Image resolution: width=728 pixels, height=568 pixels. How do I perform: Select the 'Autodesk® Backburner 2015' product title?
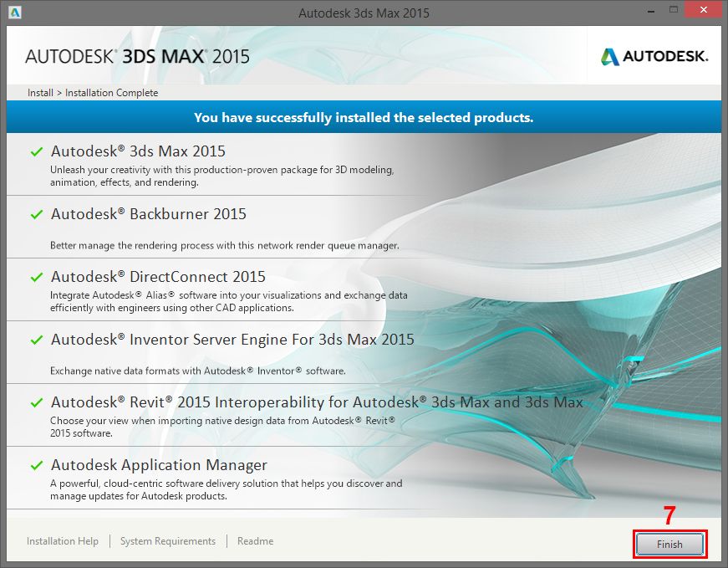click(149, 214)
